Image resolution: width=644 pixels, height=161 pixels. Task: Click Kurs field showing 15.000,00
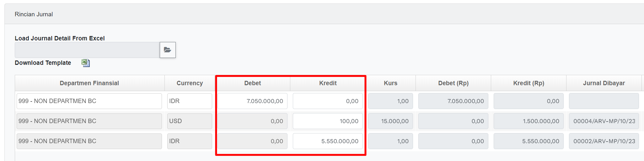(390, 121)
